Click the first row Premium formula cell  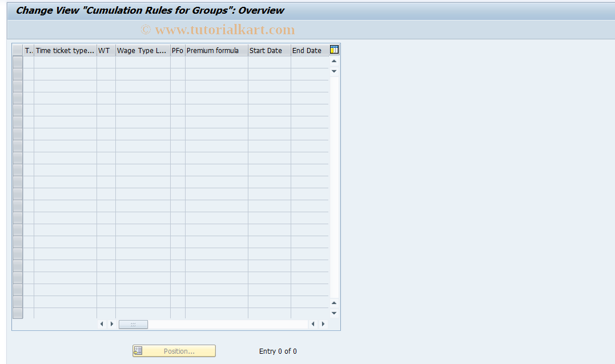(216, 62)
